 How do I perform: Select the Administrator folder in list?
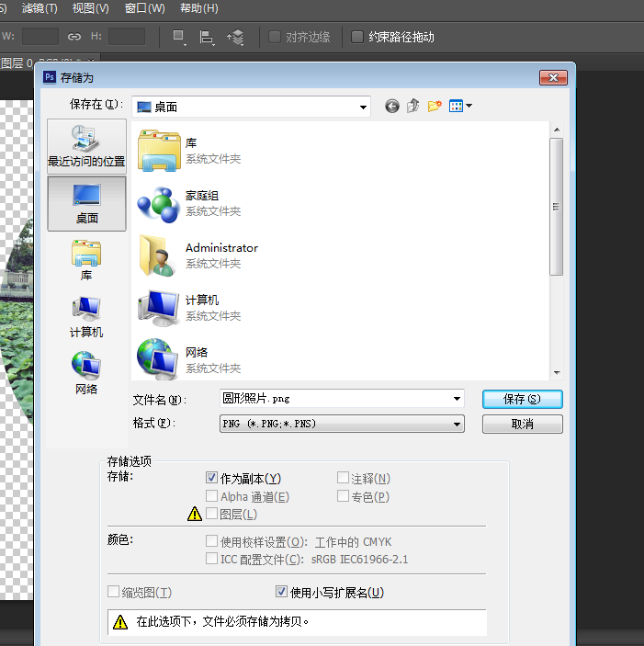point(198,255)
